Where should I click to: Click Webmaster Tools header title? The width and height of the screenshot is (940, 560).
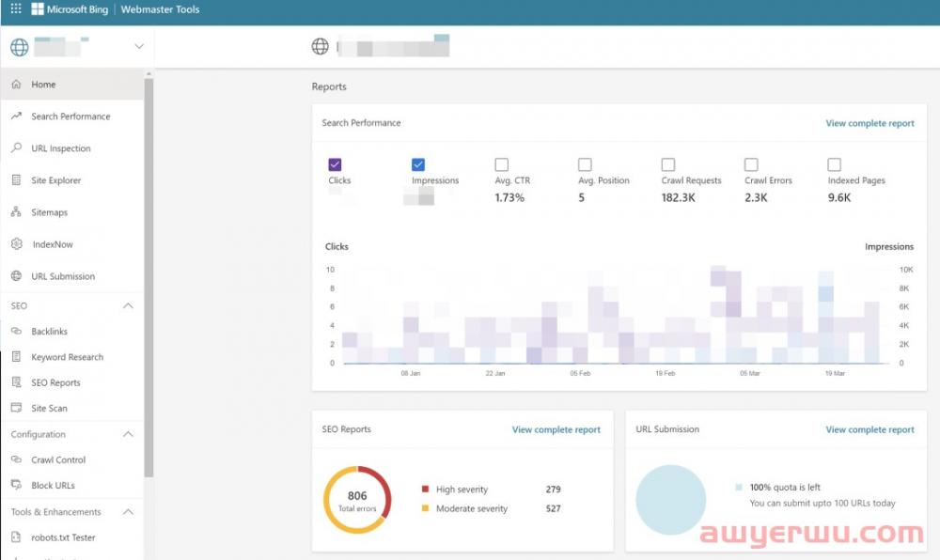click(160, 9)
